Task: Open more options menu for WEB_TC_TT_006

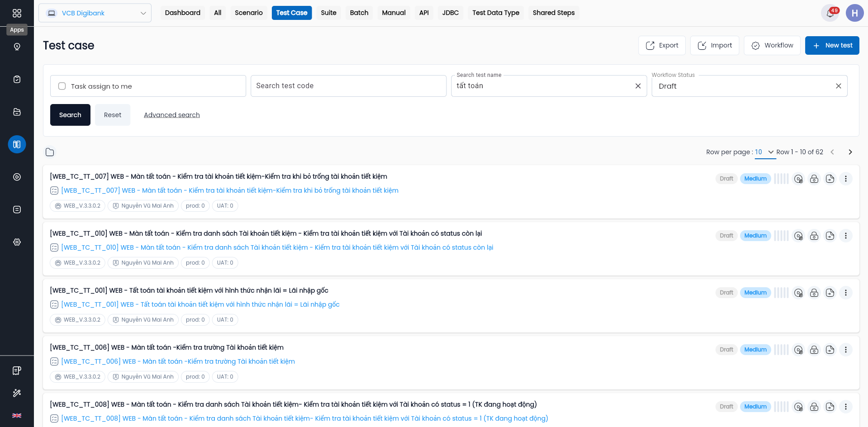Action: tap(846, 350)
